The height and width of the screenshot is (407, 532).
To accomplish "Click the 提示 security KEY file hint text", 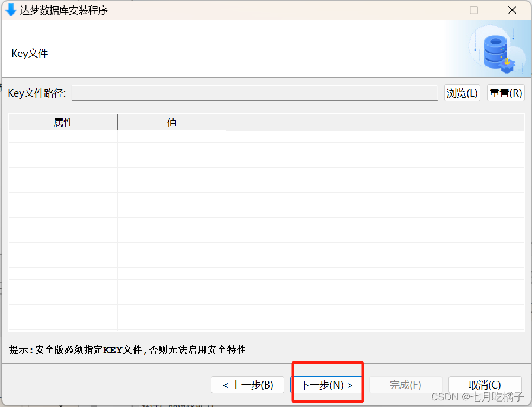I will (x=127, y=349).
